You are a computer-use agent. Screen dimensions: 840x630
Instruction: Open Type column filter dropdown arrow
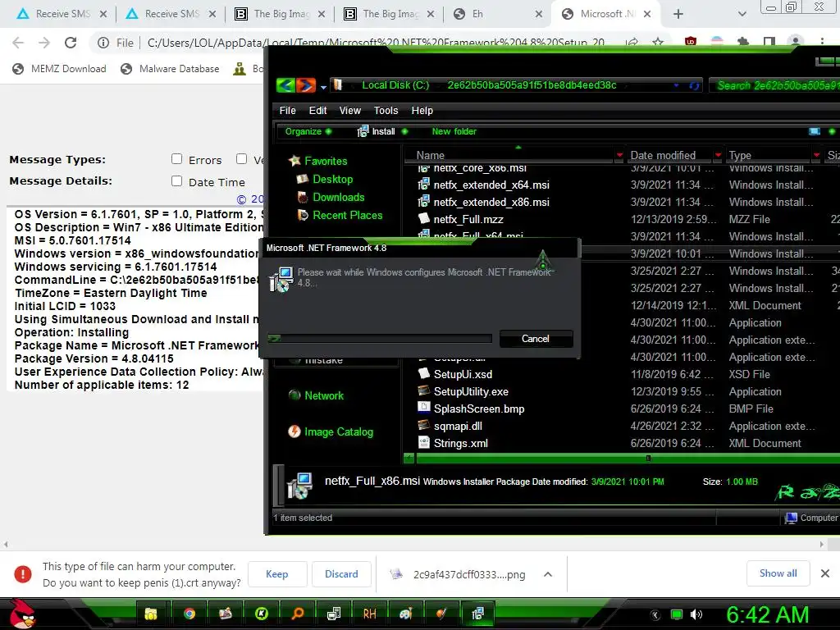click(816, 155)
